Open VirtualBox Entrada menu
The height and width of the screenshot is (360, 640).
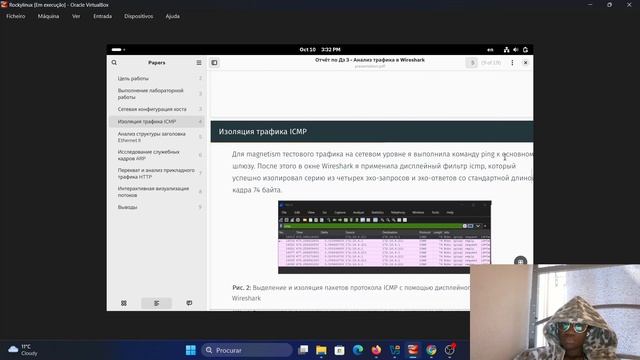[x=102, y=16]
